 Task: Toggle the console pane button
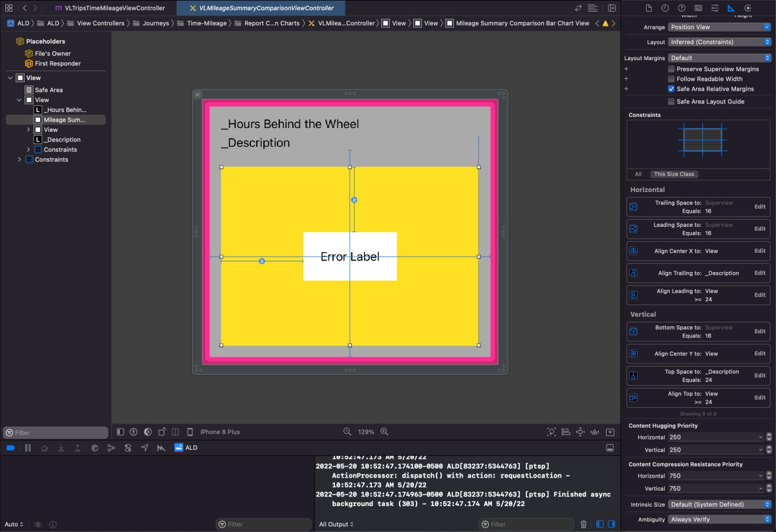click(x=611, y=524)
